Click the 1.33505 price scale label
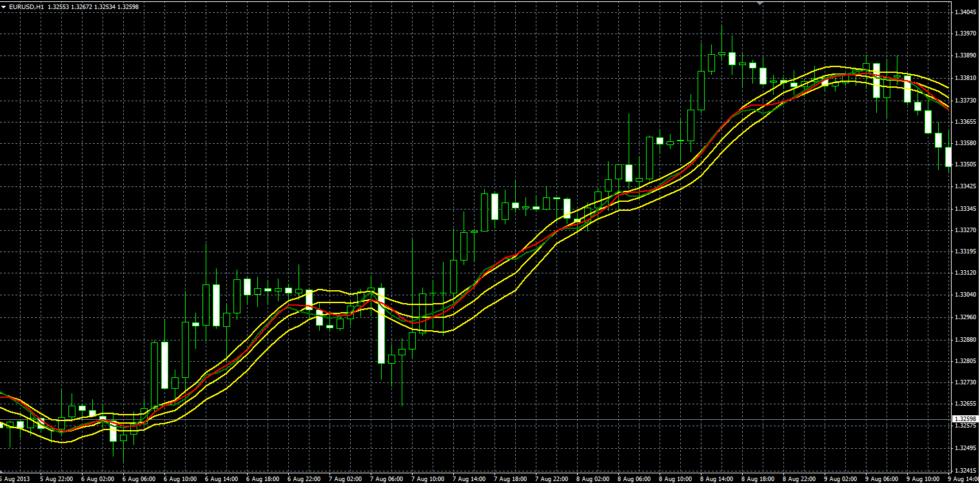Image resolution: width=980 pixels, height=483 pixels. pos(965,164)
